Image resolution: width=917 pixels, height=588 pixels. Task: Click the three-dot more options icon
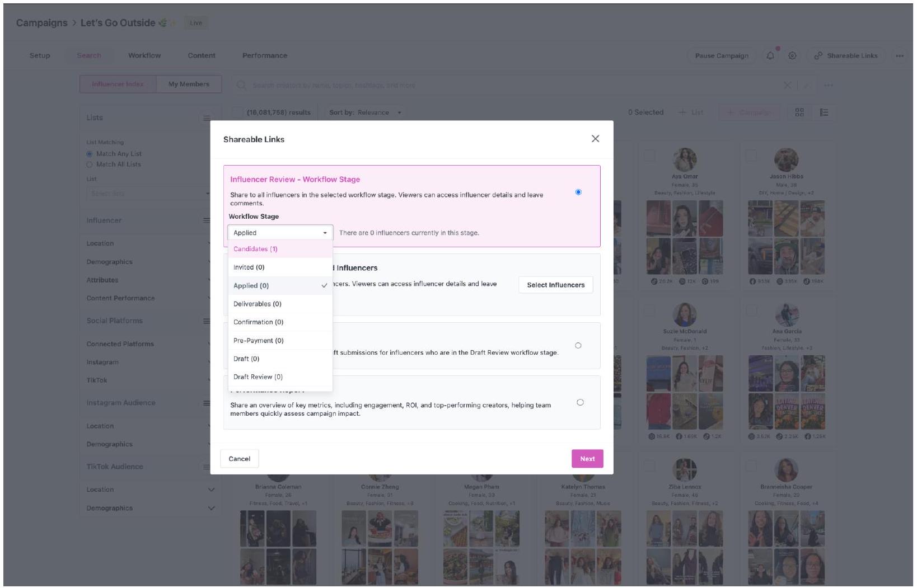coord(899,55)
